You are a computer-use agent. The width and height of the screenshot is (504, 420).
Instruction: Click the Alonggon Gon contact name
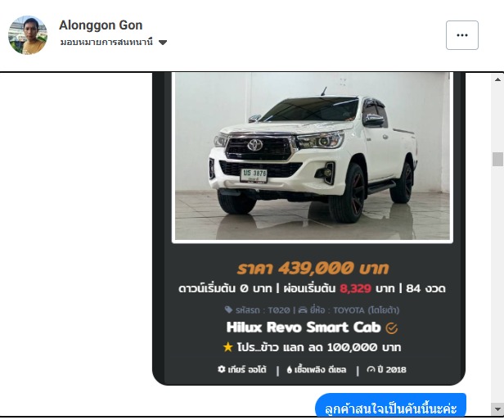click(101, 25)
